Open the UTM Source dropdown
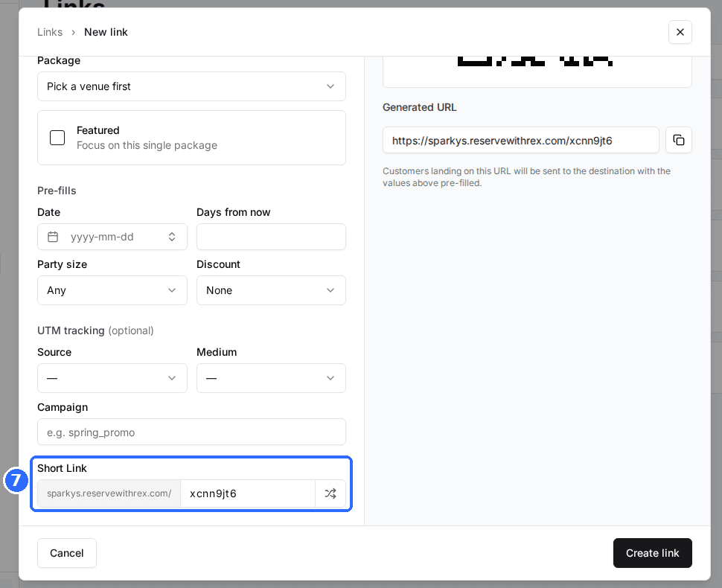Viewport: 722px width, 588px height. (112, 378)
